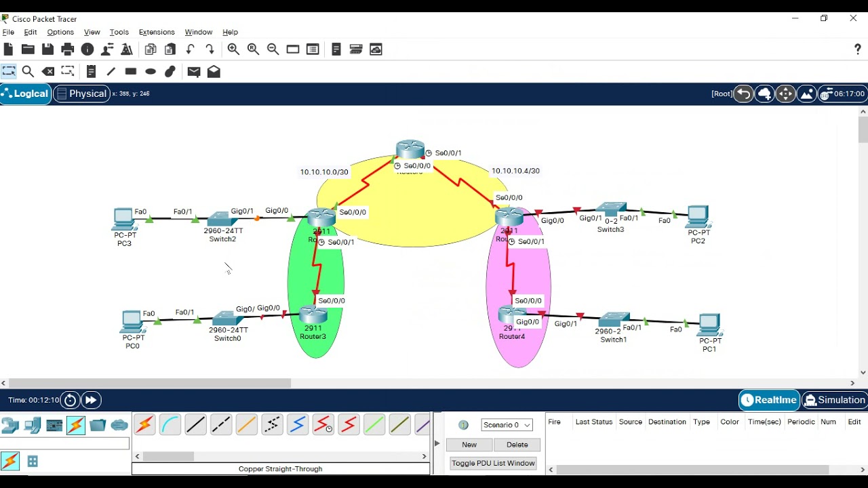
Task: Zoom out of the workspace
Action: (x=273, y=49)
